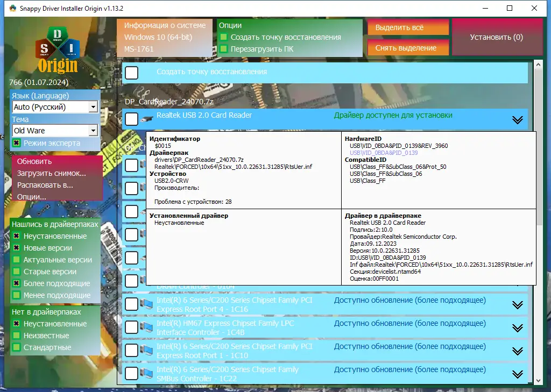Expand SMBus Controller - 1C22 row chevron
This screenshot has height=392, width=551.
pos(517,374)
